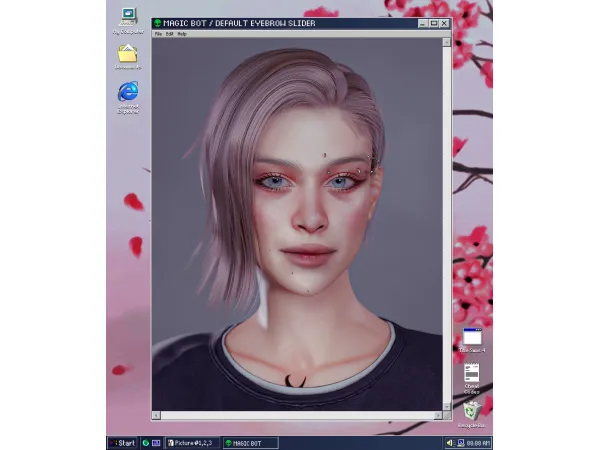Maximize the MAGIC BOT window

434,24
